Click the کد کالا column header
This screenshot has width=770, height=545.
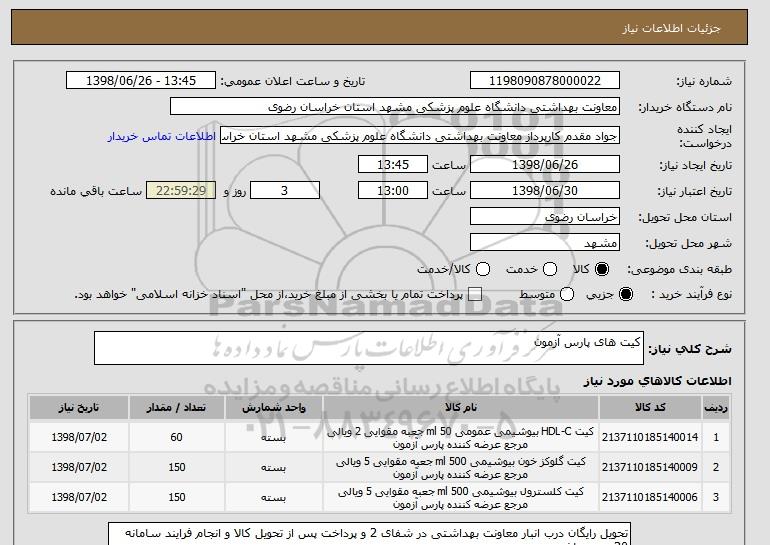(x=650, y=408)
